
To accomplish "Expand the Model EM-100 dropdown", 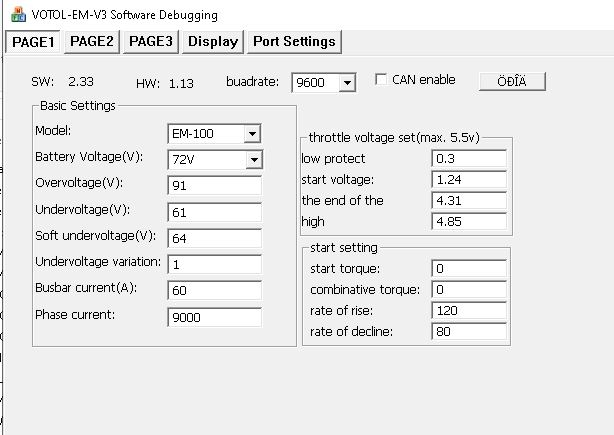I will pyautogui.click(x=252, y=134).
